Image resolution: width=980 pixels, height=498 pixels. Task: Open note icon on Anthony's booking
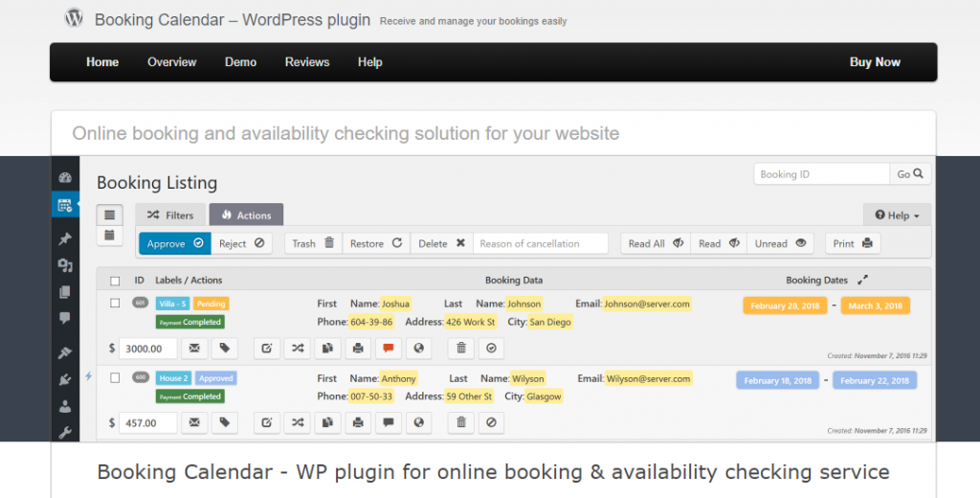coord(389,423)
